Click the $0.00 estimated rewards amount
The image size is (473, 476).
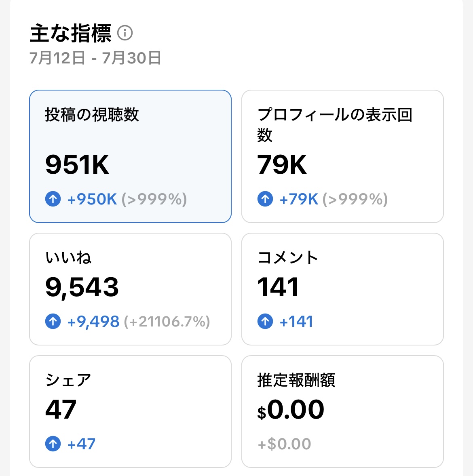tap(291, 409)
